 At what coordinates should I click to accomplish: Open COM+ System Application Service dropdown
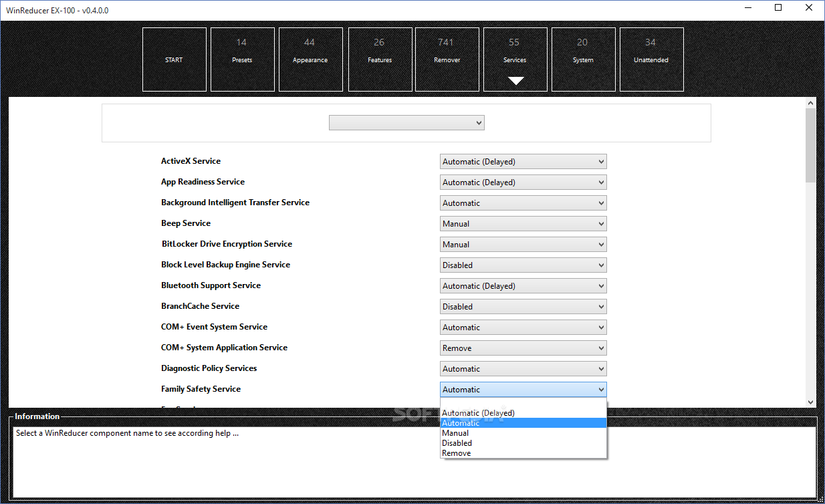pyautogui.click(x=523, y=348)
